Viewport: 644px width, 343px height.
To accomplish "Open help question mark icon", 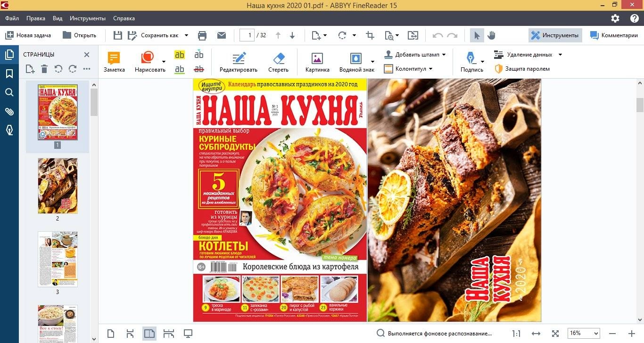I will point(634,18).
